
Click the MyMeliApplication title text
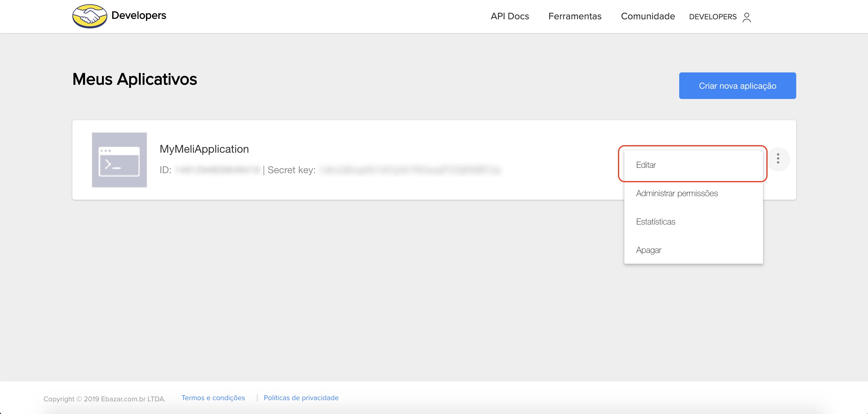click(x=204, y=149)
